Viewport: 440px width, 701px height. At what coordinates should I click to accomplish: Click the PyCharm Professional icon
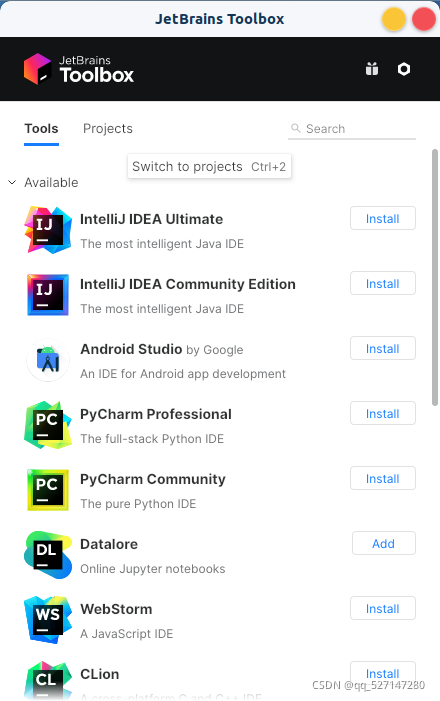coord(48,425)
